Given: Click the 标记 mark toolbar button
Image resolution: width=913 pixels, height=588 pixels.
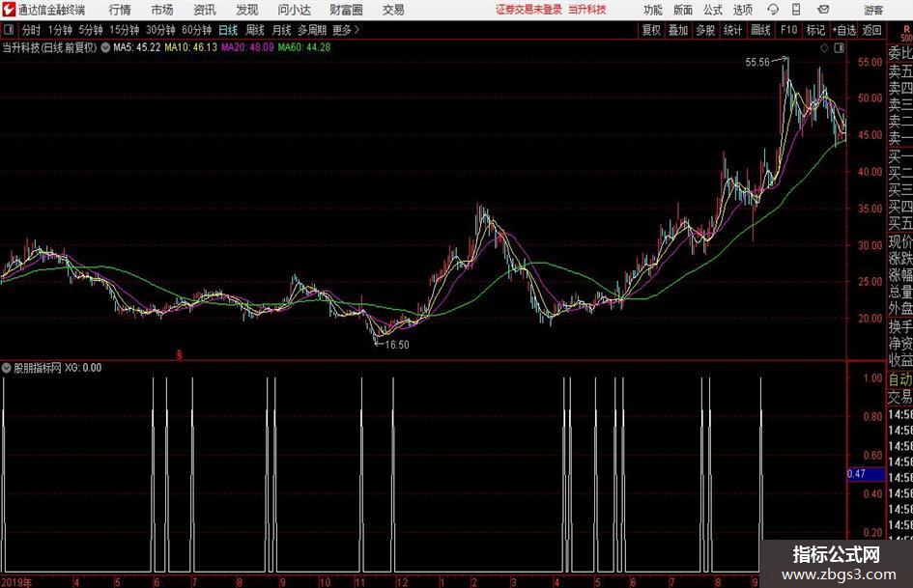Looking at the screenshot, I should (x=815, y=30).
